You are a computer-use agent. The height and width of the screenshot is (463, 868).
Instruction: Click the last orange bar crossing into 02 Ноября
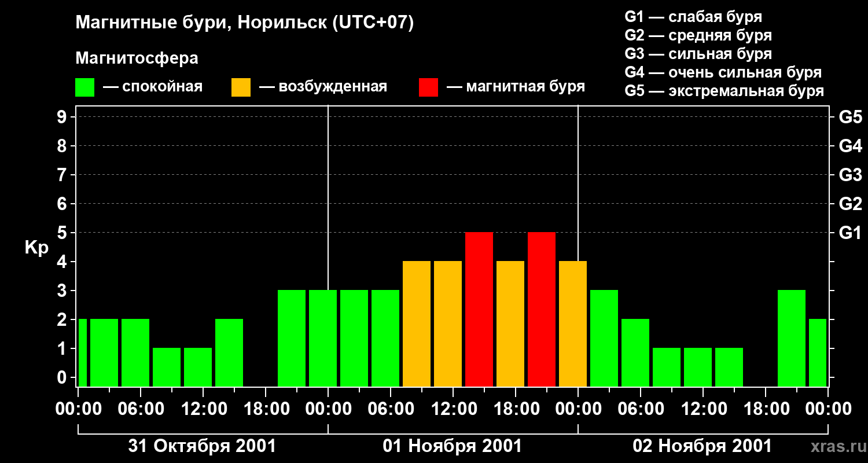(x=573, y=324)
